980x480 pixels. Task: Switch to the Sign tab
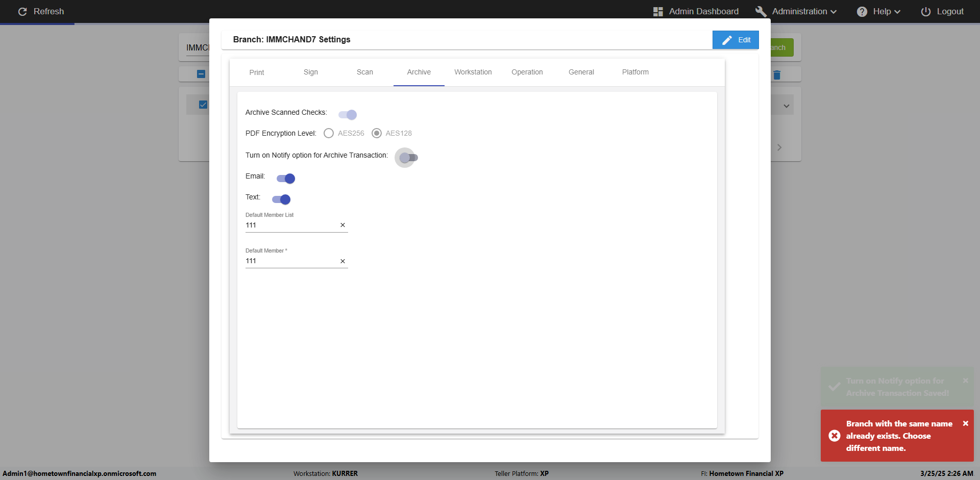(x=311, y=72)
